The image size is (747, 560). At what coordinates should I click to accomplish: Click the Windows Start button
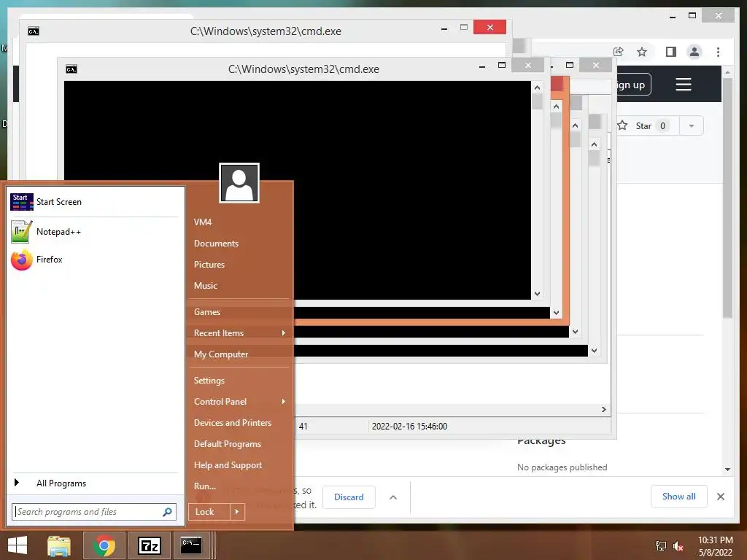pyautogui.click(x=18, y=545)
